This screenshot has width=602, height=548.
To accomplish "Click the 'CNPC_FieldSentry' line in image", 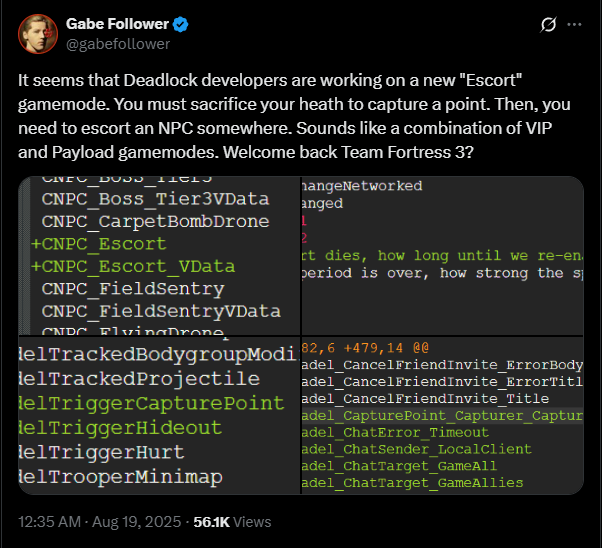I will pos(132,289).
